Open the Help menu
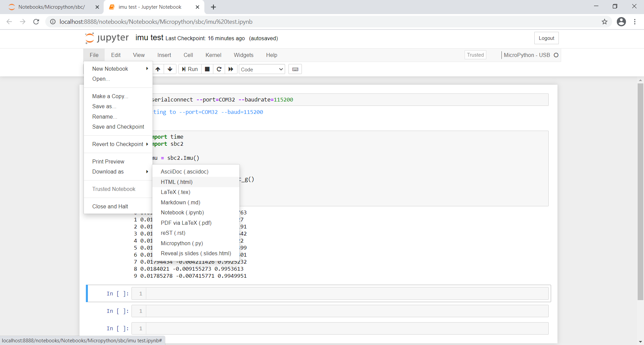This screenshot has width=644, height=345. coord(272,55)
